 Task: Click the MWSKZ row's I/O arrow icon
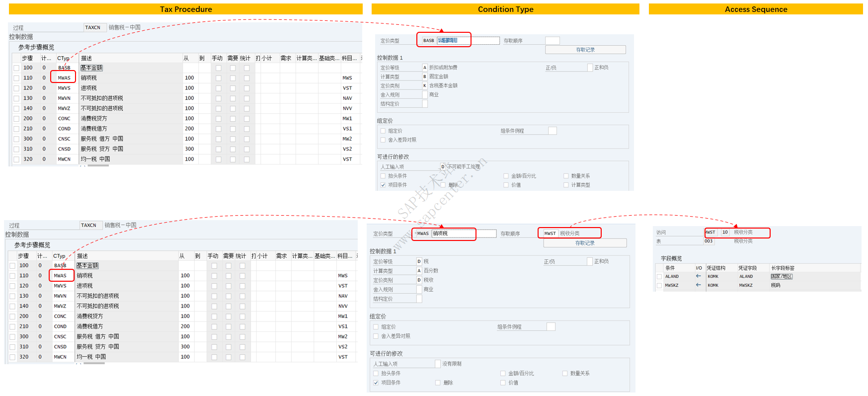click(x=698, y=285)
